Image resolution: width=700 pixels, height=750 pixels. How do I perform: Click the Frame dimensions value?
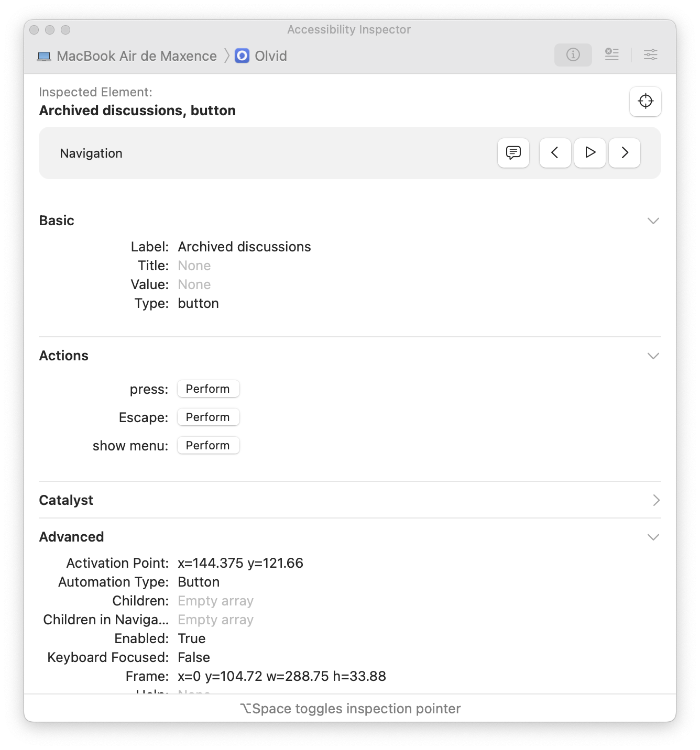tap(282, 676)
